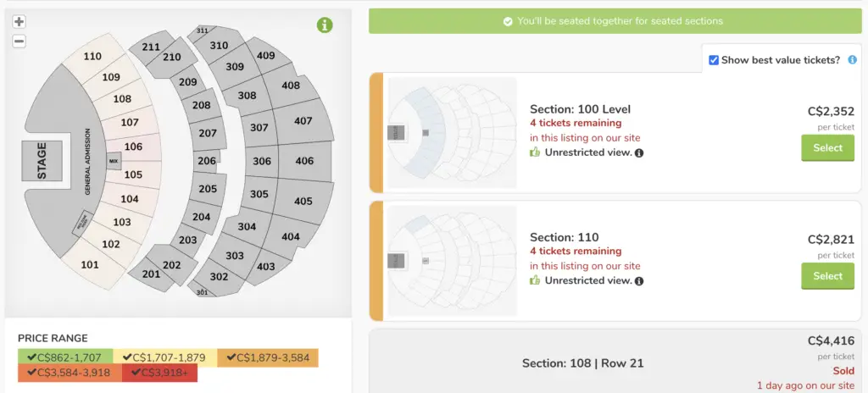This screenshot has height=393, width=868.
Task: Open Unrestricted view info for 100 Level
Action: [639, 152]
